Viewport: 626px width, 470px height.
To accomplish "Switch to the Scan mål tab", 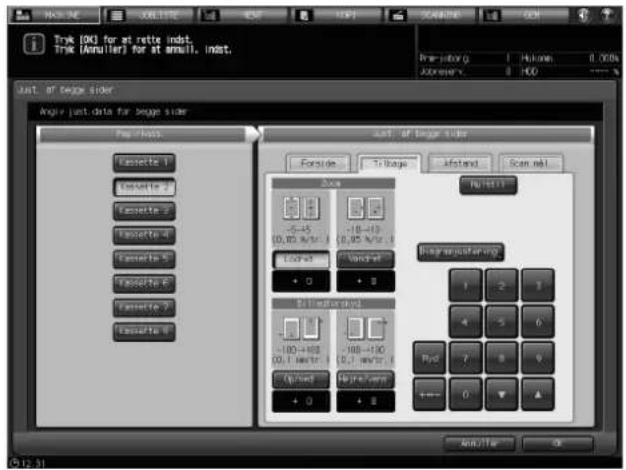I will [531, 164].
